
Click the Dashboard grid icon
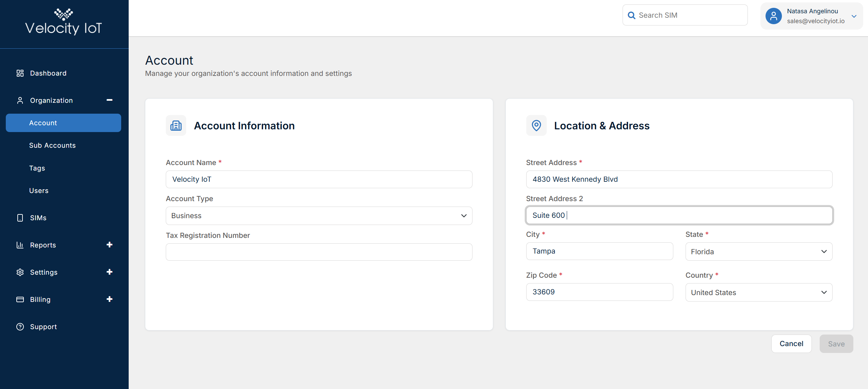20,73
